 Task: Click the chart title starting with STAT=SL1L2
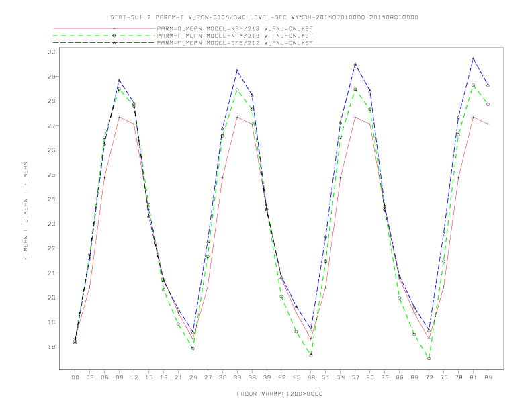click(264, 17)
